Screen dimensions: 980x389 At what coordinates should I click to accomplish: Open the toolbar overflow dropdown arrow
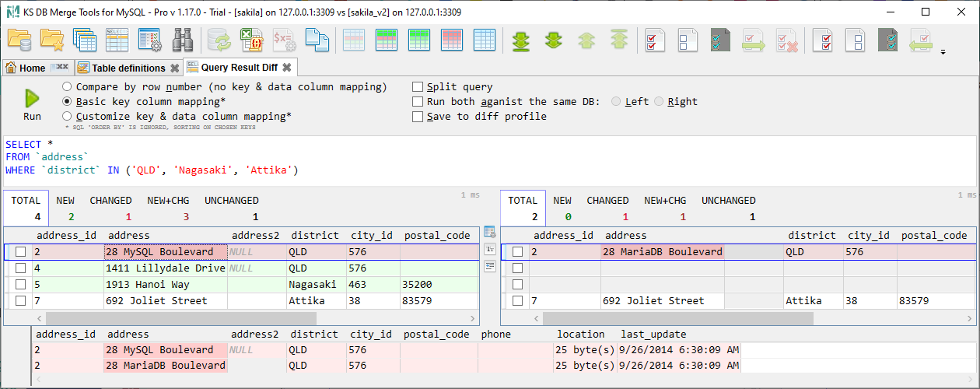coord(943,53)
